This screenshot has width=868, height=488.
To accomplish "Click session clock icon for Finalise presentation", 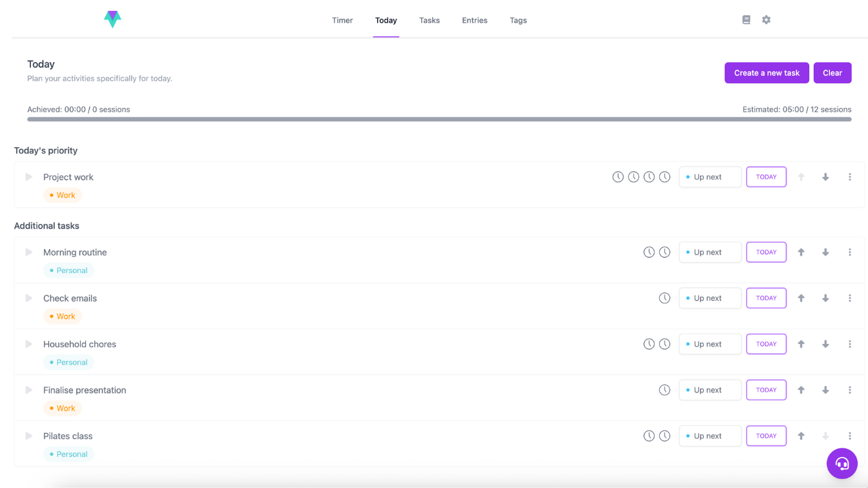I will click(664, 390).
